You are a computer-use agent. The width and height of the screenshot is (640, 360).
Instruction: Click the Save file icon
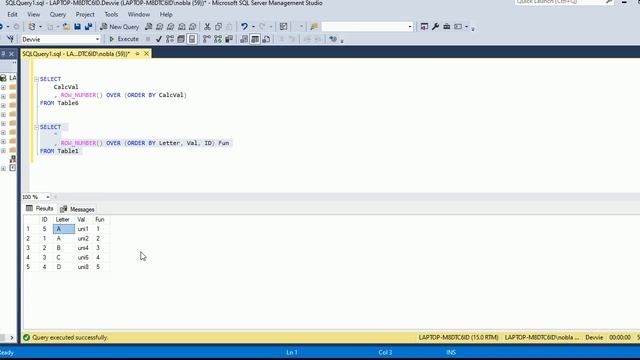click(77, 27)
